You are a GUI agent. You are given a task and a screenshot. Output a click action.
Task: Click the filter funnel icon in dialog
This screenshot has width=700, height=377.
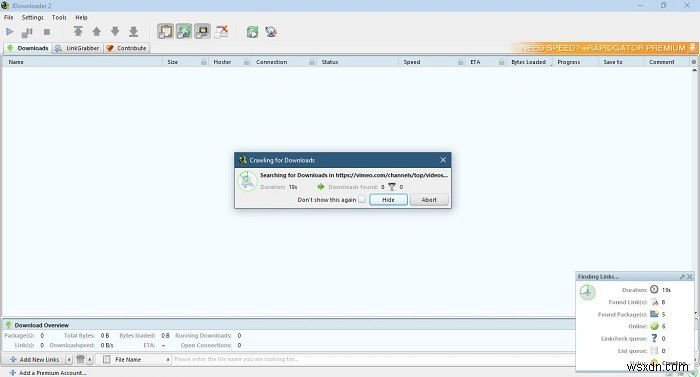click(x=392, y=187)
